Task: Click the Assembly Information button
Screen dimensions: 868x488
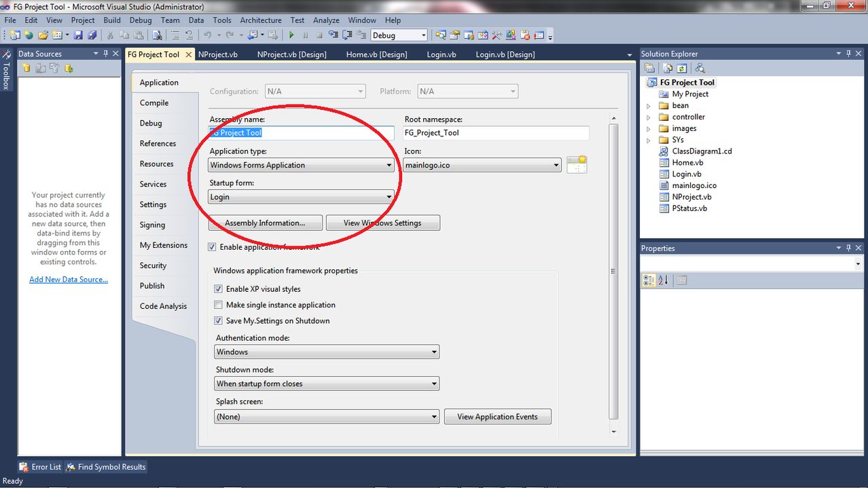Action: (265, 223)
